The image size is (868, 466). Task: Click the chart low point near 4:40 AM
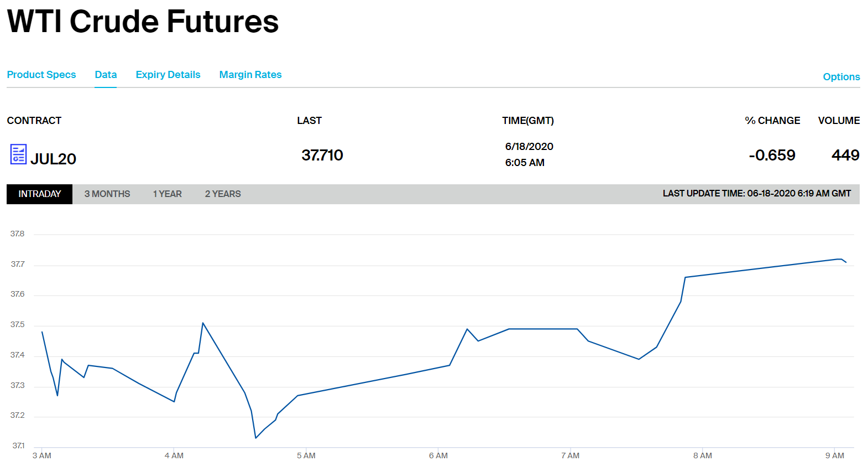[x=256, y=438]
